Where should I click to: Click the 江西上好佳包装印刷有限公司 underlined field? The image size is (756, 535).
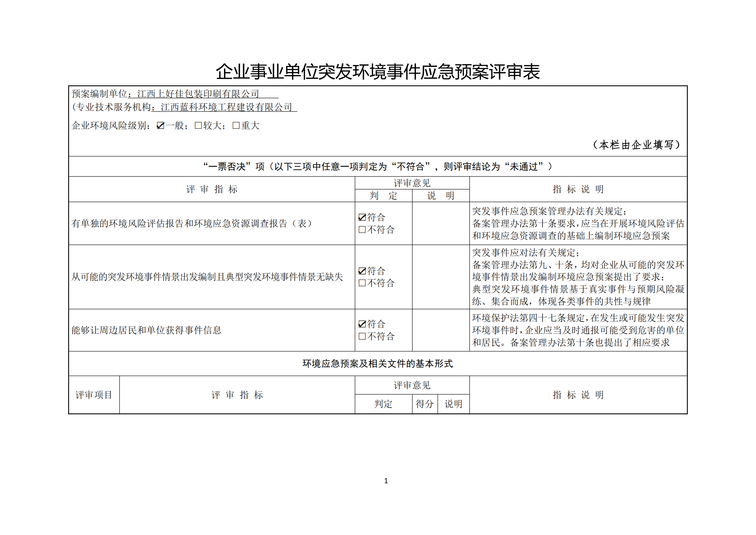coord(198,94)
